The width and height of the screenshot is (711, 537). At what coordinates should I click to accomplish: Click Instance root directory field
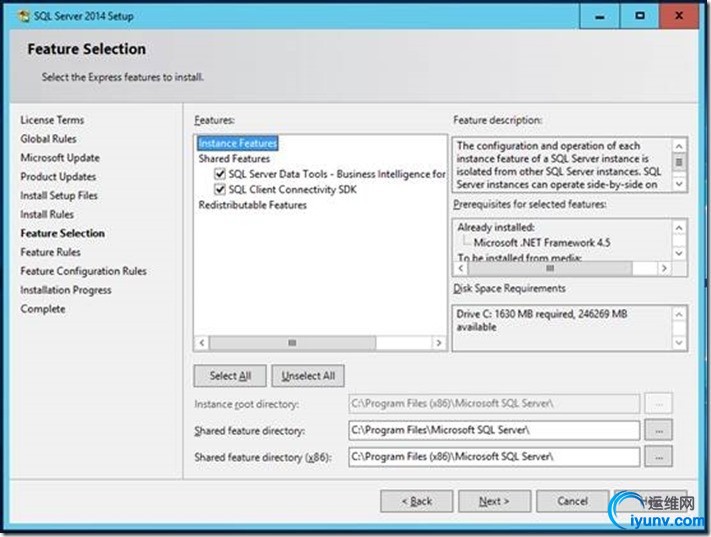coord(494,404)
